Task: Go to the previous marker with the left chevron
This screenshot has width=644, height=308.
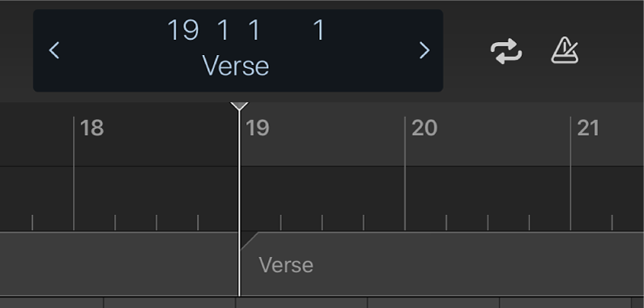Action: point(53,50)
